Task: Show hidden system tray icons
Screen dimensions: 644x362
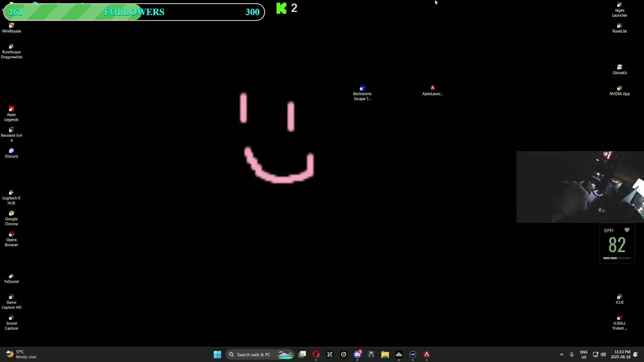Action: [x=561, y=354]
